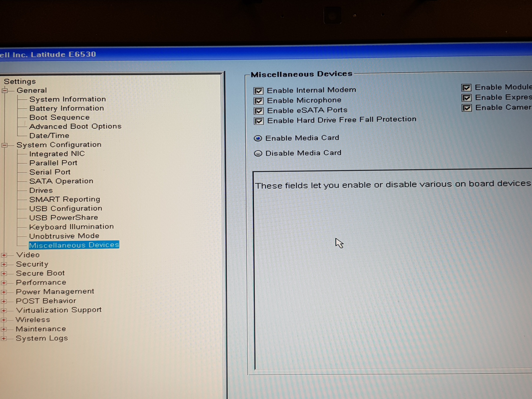Expand the Maintenance section
This screenshot has height=399, width=532.
click(4, 329)
